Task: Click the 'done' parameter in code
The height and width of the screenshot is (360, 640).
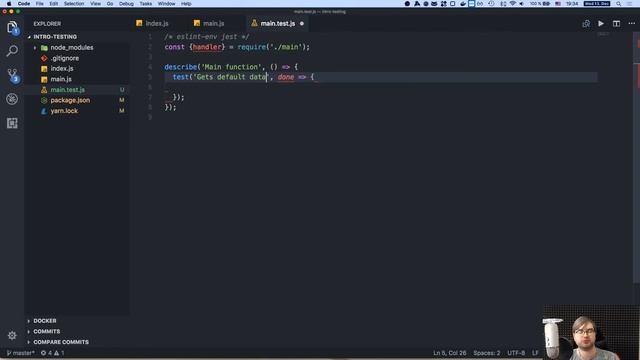Action: point(286,77)
